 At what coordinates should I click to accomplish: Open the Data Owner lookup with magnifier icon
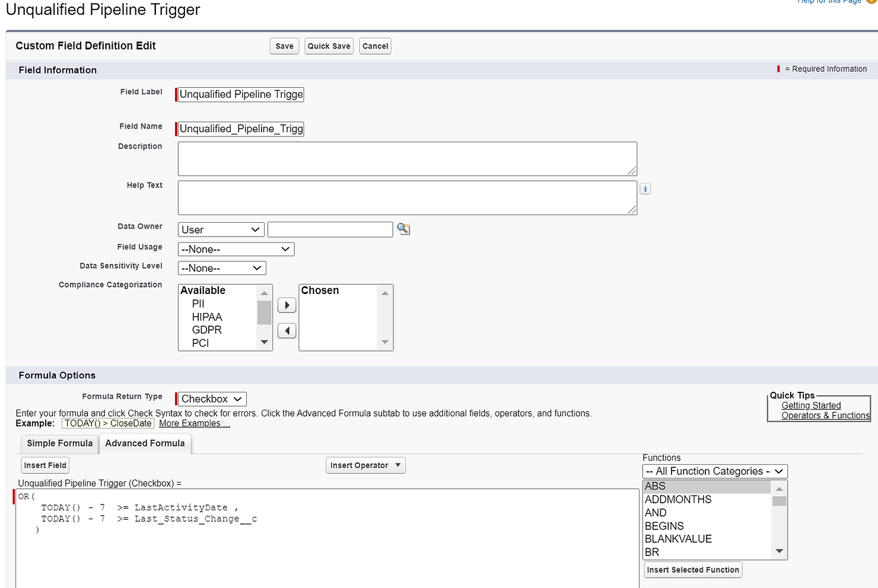tap(403, 229)
